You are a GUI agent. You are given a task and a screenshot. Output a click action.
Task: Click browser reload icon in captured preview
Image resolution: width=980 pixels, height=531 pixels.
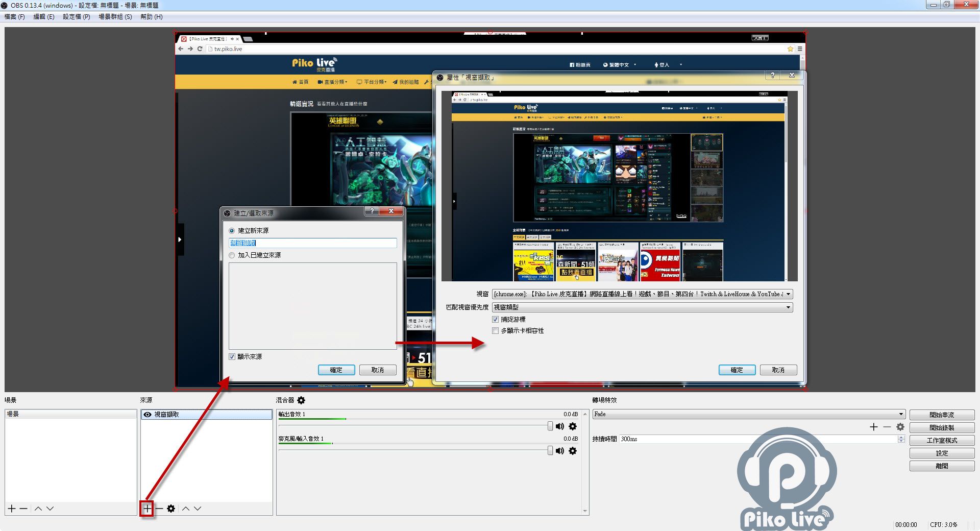click(200, 49)
